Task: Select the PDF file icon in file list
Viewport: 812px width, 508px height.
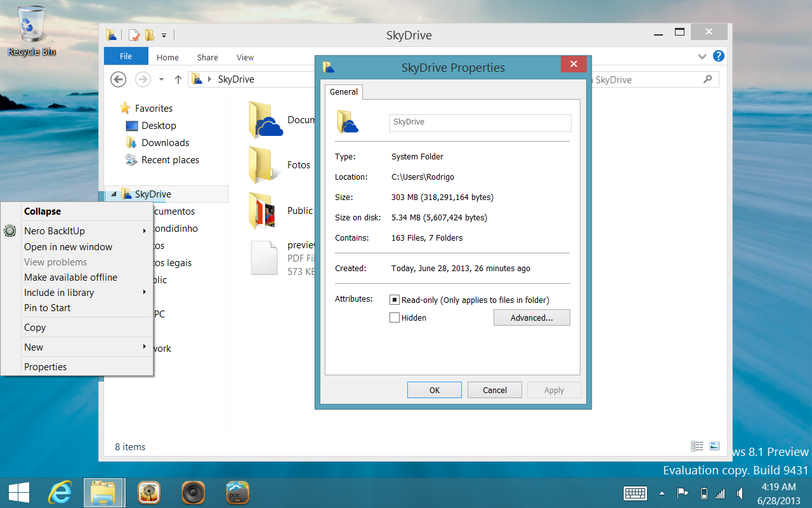Action: [265, 257]
